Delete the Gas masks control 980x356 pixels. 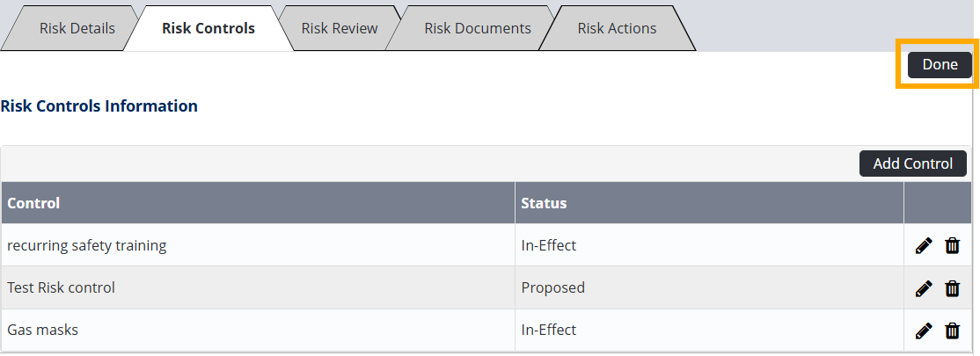(952, 331)
